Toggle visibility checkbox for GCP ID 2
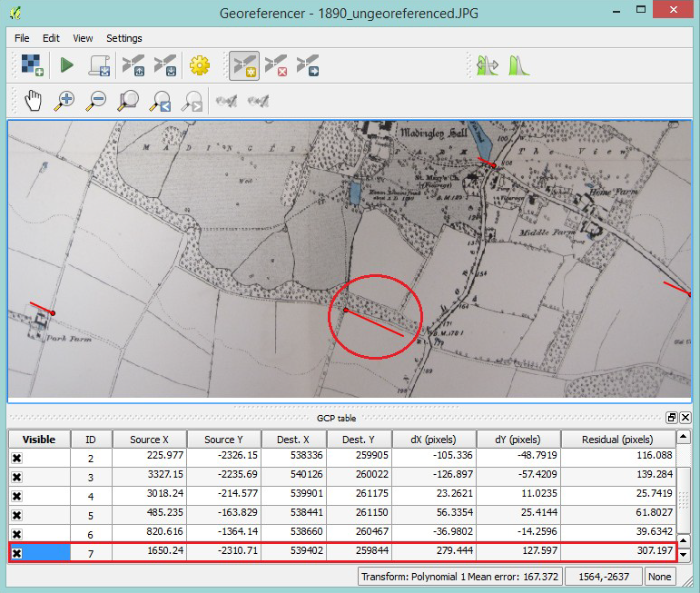Image resolution: width=700 pixels, height=593 pixels. pyautogui.click(x=16, y=459)
